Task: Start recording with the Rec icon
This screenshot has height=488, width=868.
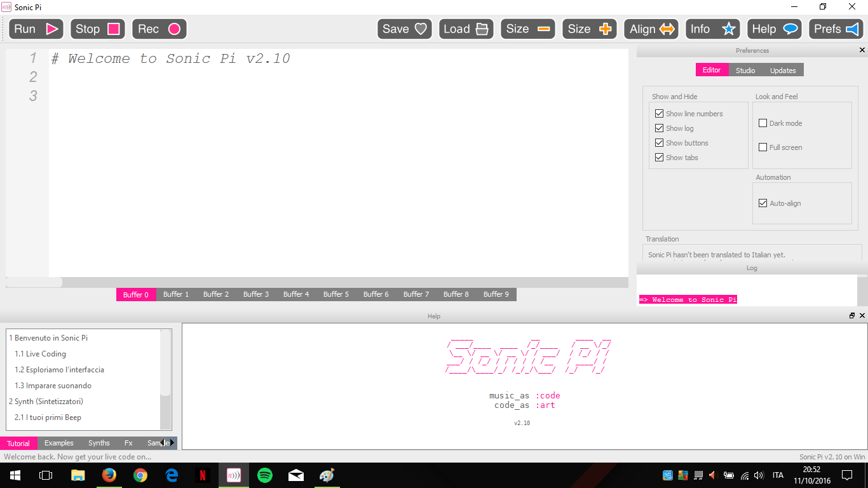Action: click(176, 29)
